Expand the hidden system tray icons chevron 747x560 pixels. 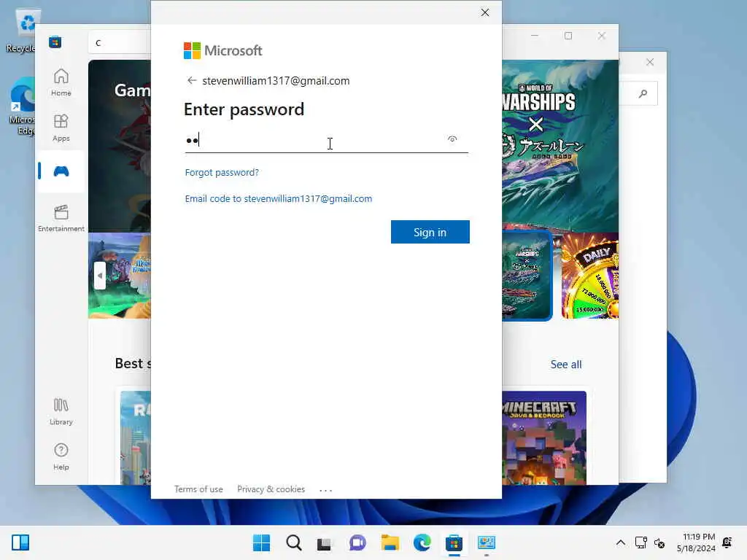[x=620, y=542]
